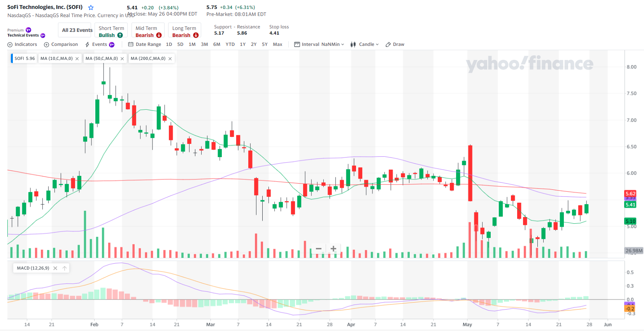Zoom out the chart with minus button
644x331 pixels.
click(319, 249)
